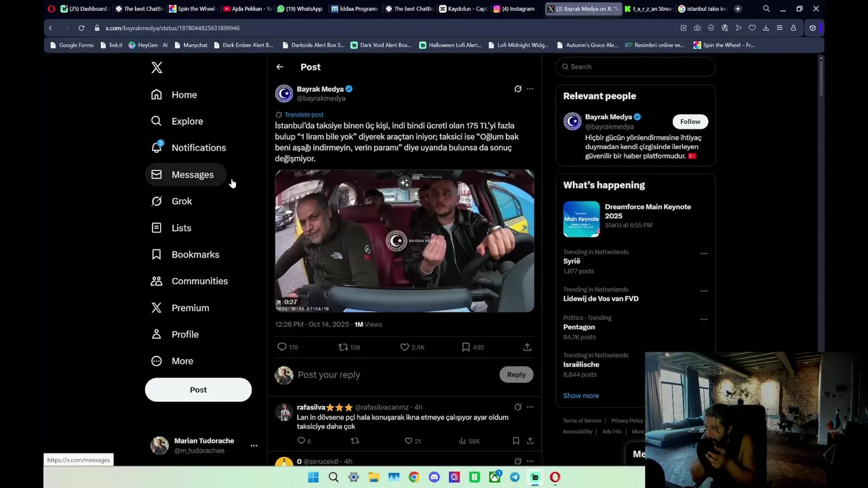Open Manychat bookmark in bookmarks bar
This screenshot has height=488, width=868.
[x=191, y=45]
